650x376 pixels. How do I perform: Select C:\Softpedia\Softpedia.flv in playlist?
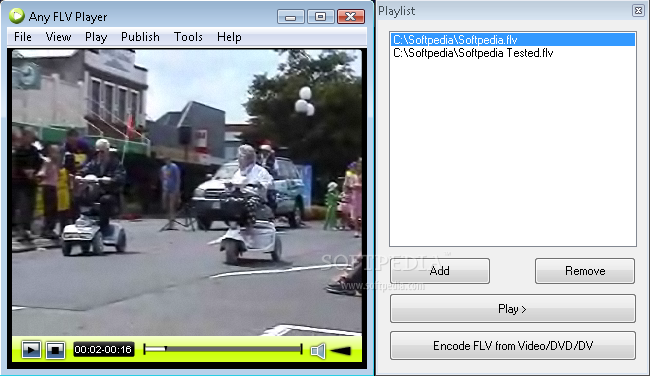(512, 40)
